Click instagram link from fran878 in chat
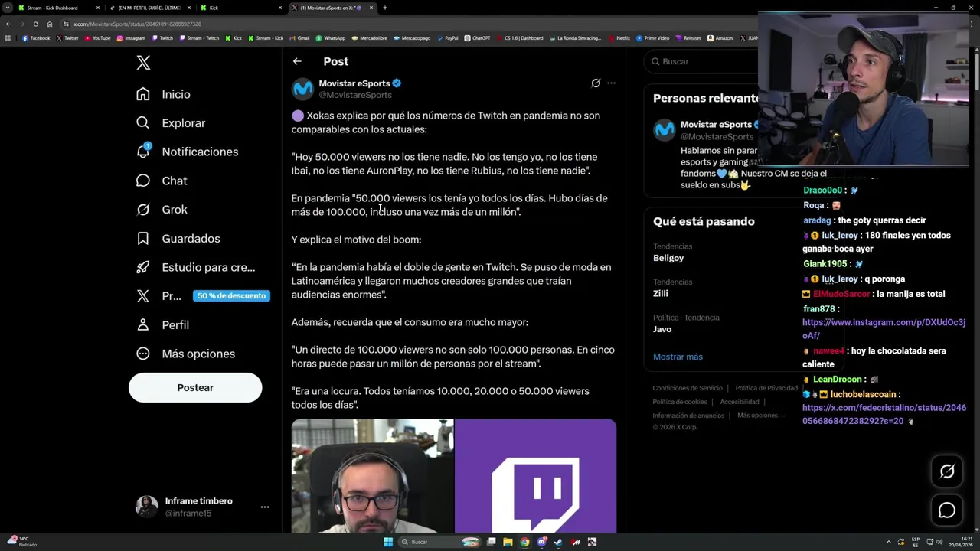Screen dimensions: 980x551 pyautogui.click(x=884, y=329)
